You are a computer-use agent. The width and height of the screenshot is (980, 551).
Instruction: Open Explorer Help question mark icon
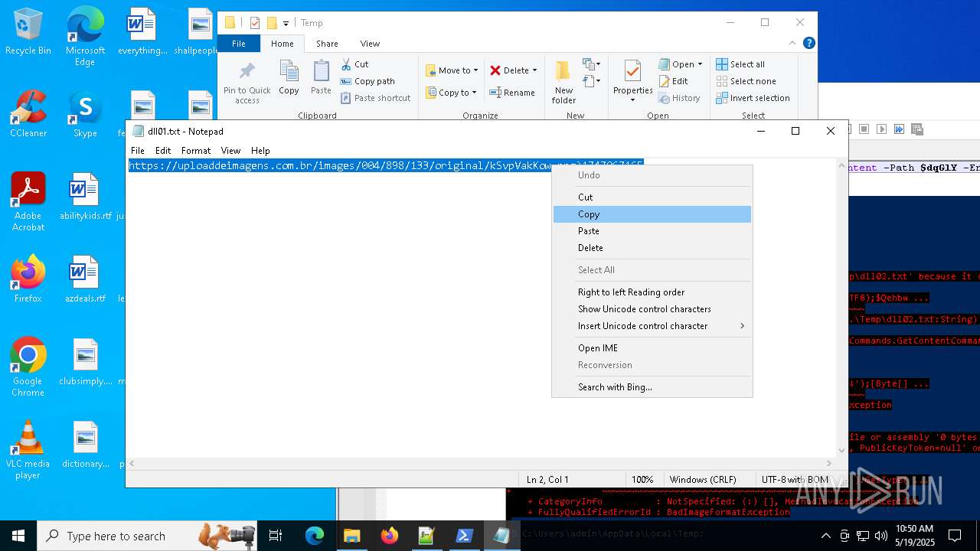point(808,44)
